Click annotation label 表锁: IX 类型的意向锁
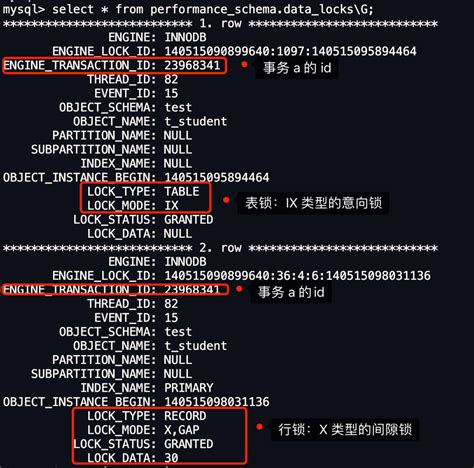 313,203
